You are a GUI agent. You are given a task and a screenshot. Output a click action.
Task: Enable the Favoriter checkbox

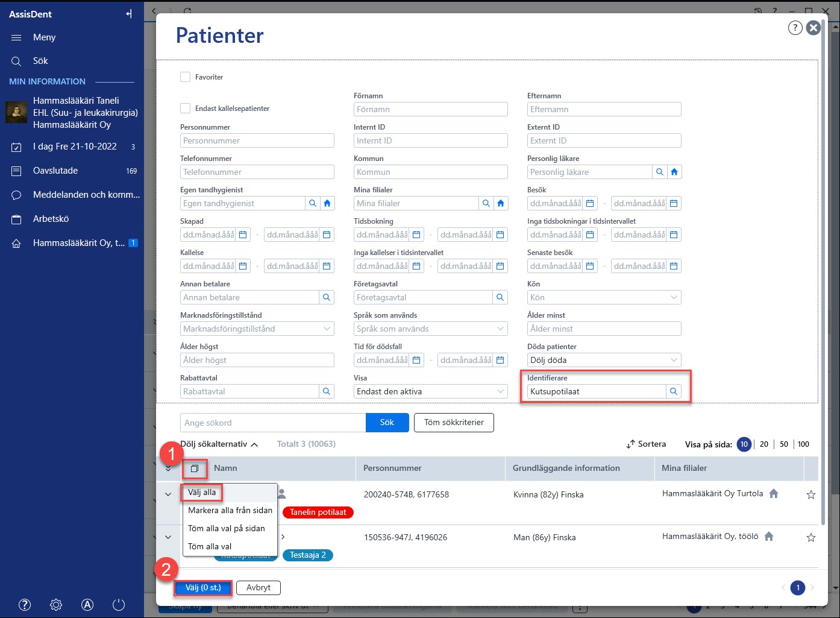pyautogui.click(x=186, y=77)
